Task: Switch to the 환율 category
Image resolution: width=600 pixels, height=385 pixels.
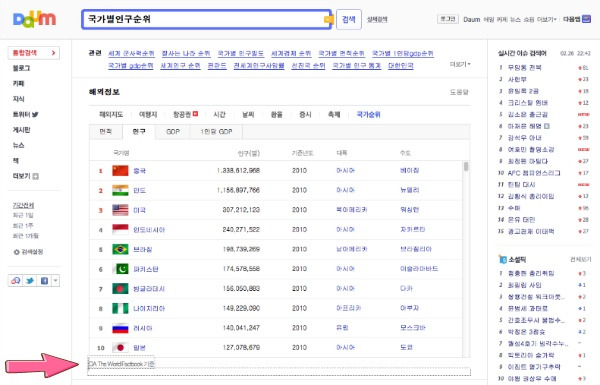Action: 277,114
